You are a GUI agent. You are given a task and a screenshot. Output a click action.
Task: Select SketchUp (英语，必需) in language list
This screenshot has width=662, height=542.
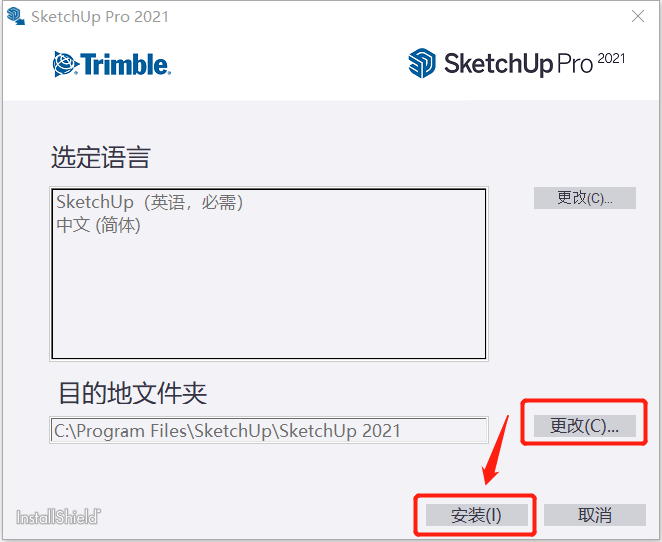(x=150, y=202)
